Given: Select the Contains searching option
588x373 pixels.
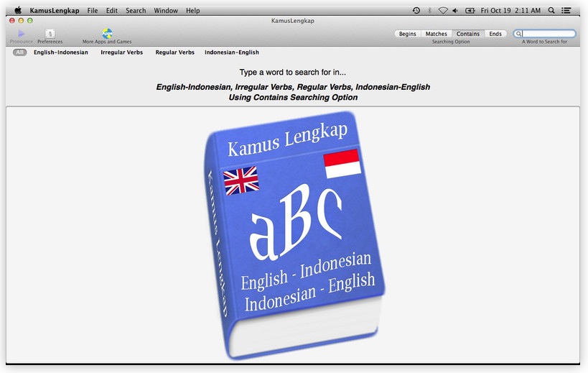Looking at the screenshot, I should pyautogui.click(x=468, y=34).
